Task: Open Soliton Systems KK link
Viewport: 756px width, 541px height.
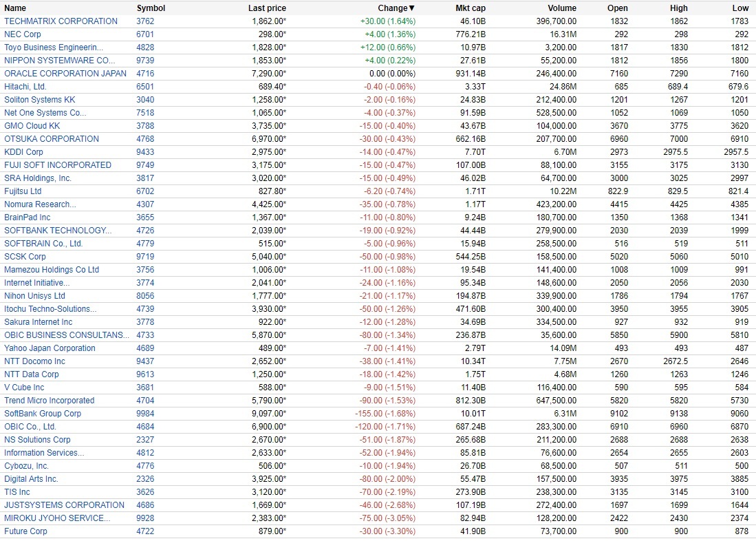Action: point(39,99)
